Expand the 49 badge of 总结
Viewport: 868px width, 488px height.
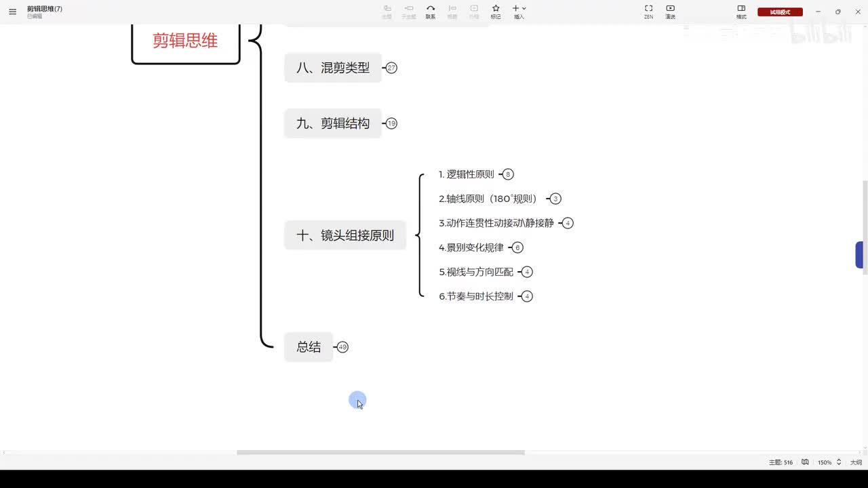[x=342, y=347]
